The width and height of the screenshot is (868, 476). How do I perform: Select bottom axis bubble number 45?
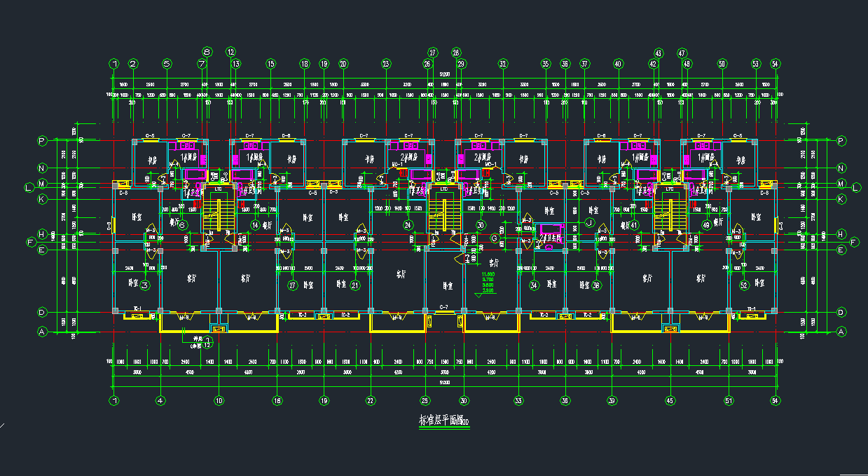click(x=670, y=401)
